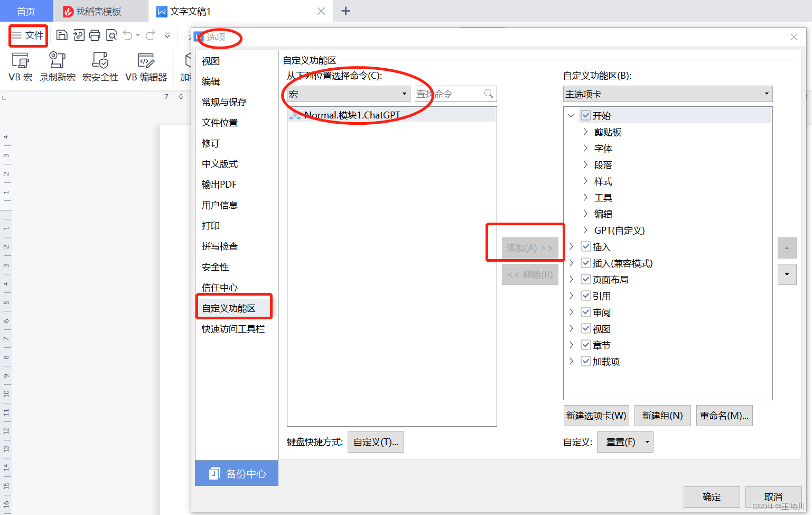Open quick access toolbar customize dropdown
This screenshot has height=515, width=812.
(167, 35)
